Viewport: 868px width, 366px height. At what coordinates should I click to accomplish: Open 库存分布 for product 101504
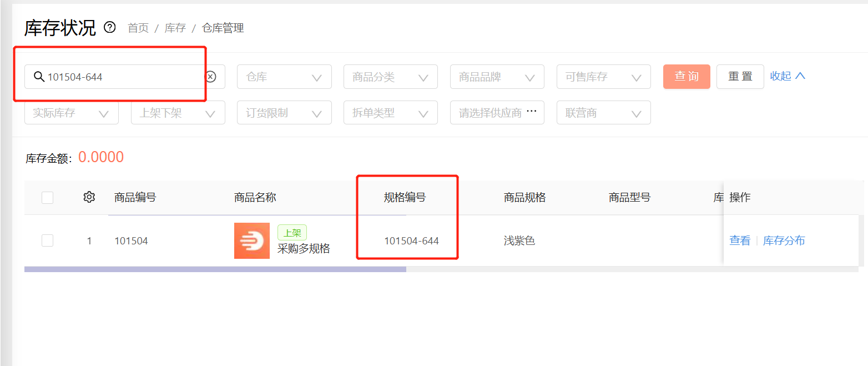point(784,240)
